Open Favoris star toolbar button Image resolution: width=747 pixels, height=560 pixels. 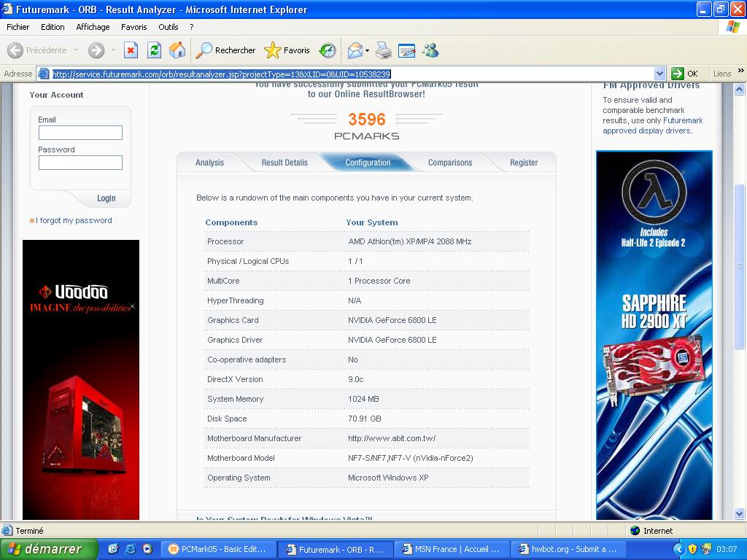coord(287,50)
